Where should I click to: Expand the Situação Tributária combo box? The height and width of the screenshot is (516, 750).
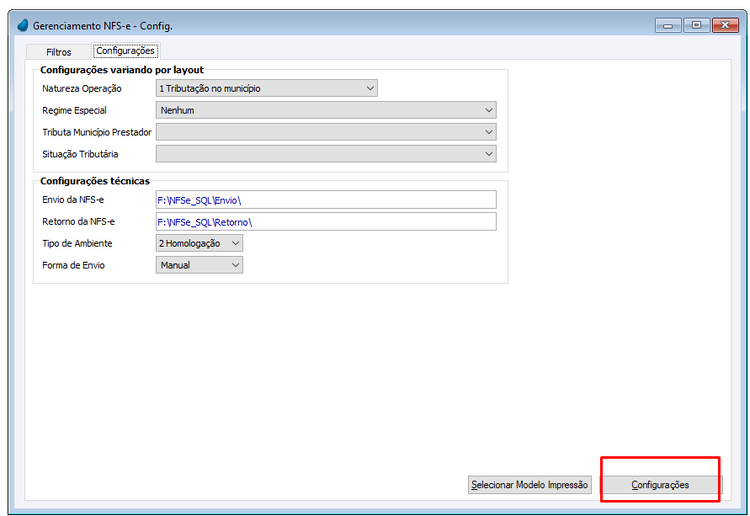pos(326,154)
